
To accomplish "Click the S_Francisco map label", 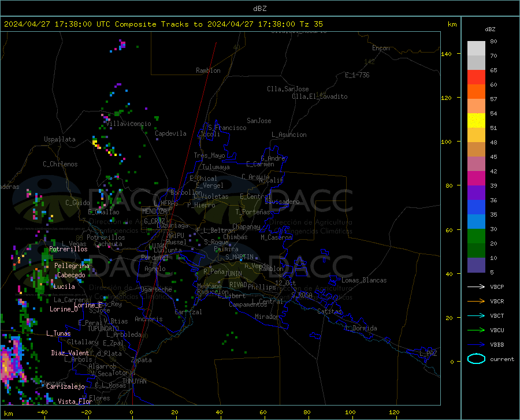I will pos(227,128).
